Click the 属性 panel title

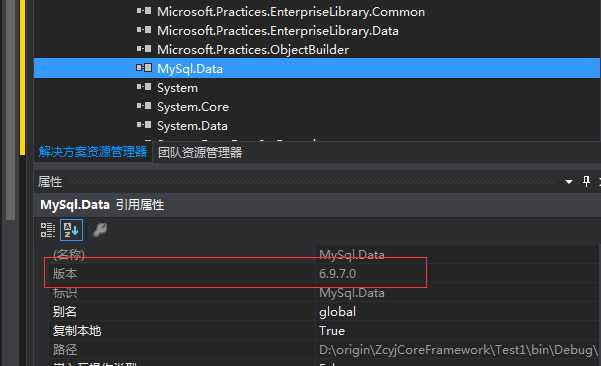50,182
